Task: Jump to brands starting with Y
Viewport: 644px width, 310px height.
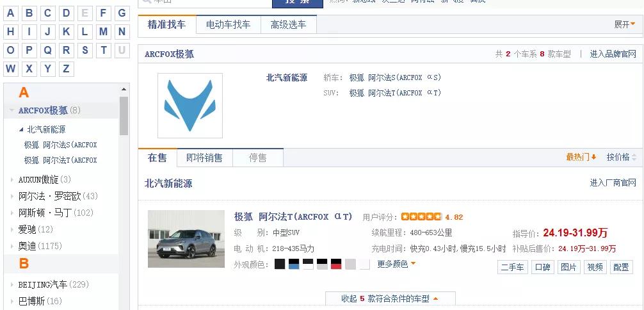Action: pyautogui.click(x=47, y=69)
